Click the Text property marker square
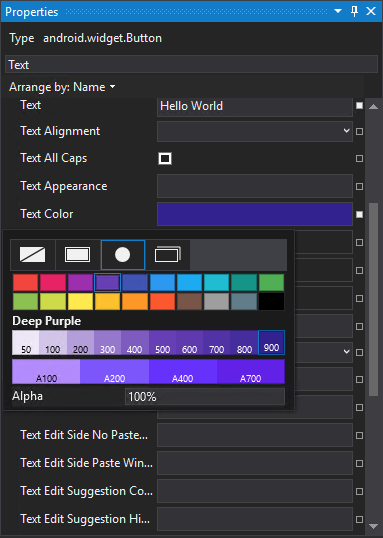 pyautogui.click(x=359, y=105)
